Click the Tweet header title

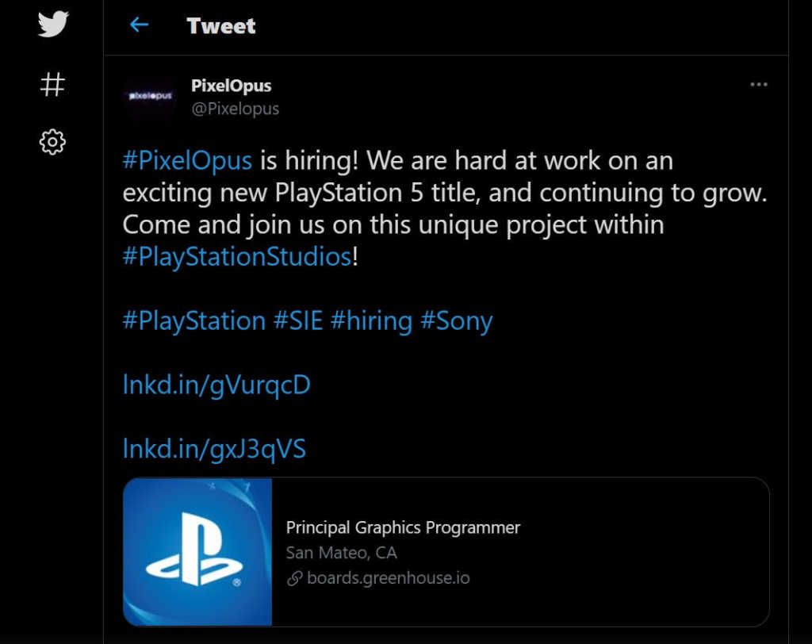pyautogui.click(x=221, y=26)
